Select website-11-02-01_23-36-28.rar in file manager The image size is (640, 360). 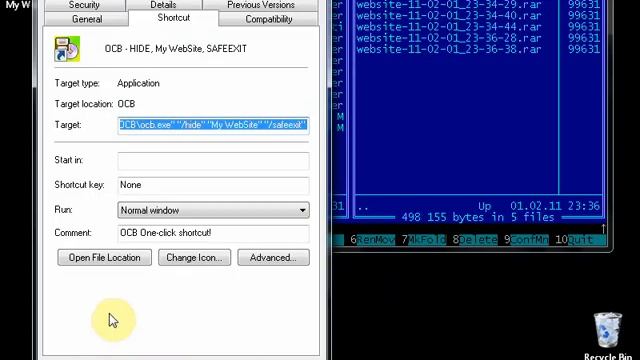449,38
